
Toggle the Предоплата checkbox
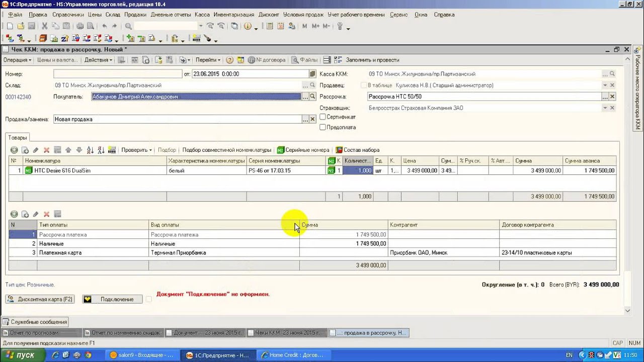[x=323, y=127]
